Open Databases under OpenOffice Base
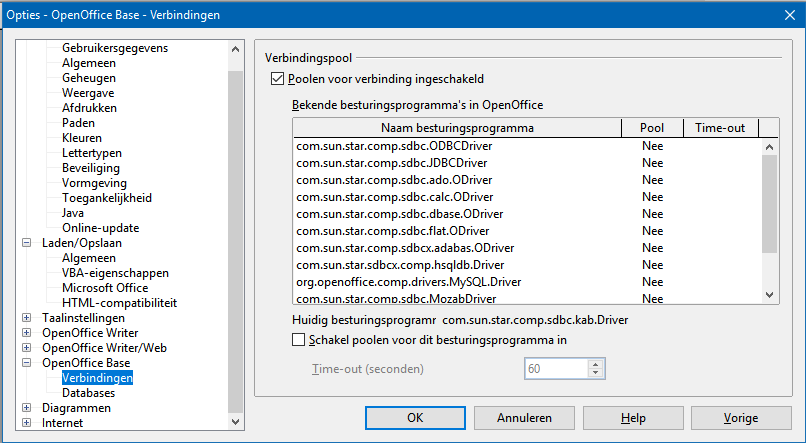 tap(88, 393)
